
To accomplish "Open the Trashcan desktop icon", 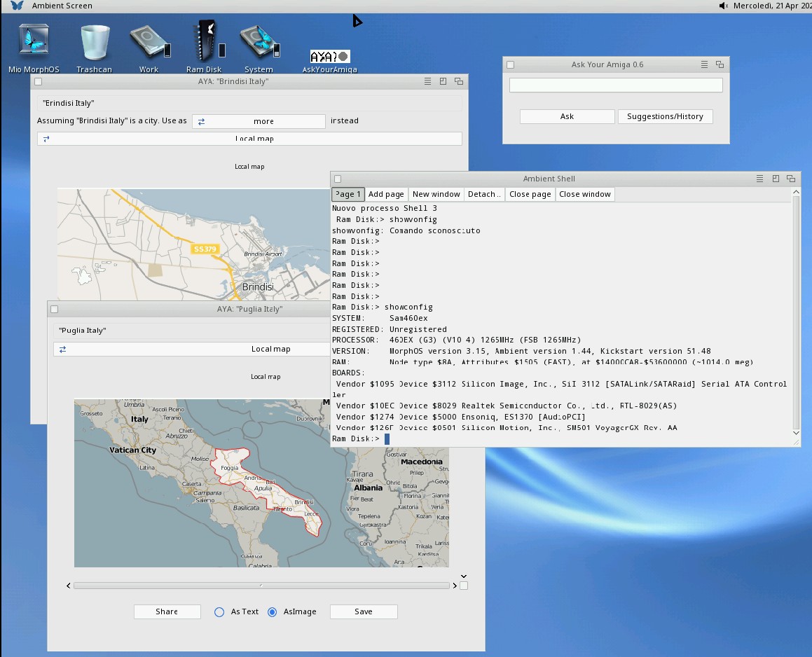I will click(x=94, y=42).
